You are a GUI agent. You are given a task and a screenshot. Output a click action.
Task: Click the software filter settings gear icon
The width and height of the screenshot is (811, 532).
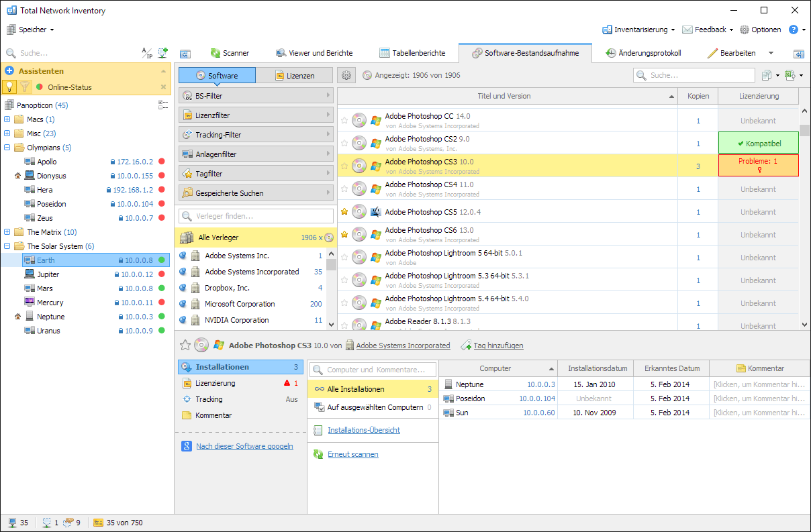click(346, 76)
